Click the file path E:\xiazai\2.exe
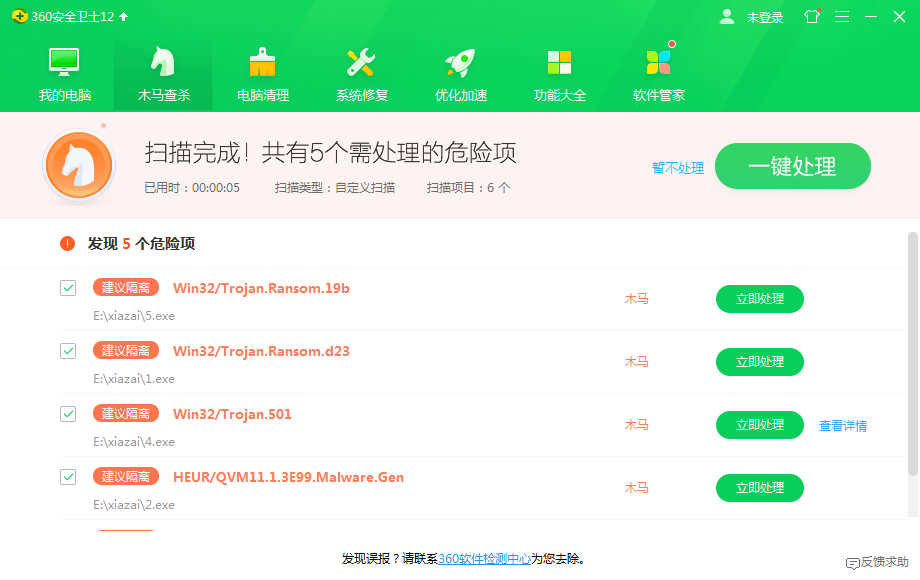Screen dimensions: 920x580 [134, 504]
